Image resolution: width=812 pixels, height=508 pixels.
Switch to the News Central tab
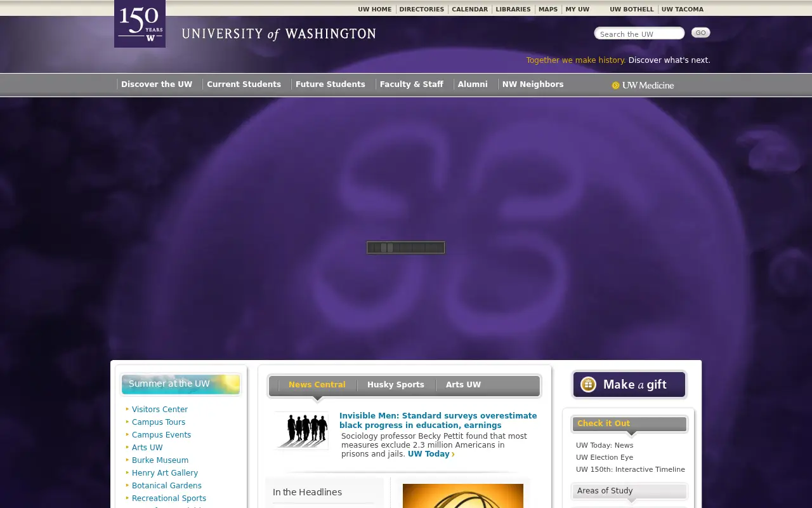[x=317, y=385]
